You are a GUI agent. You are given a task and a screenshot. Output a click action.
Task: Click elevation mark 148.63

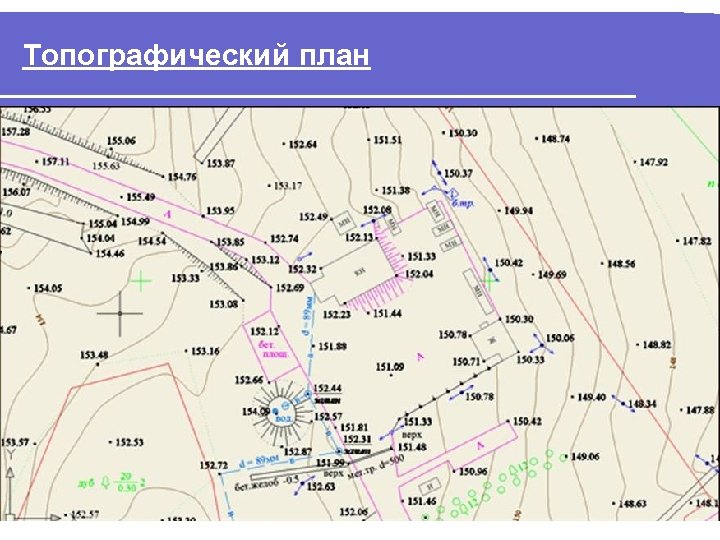coord(632,504)
